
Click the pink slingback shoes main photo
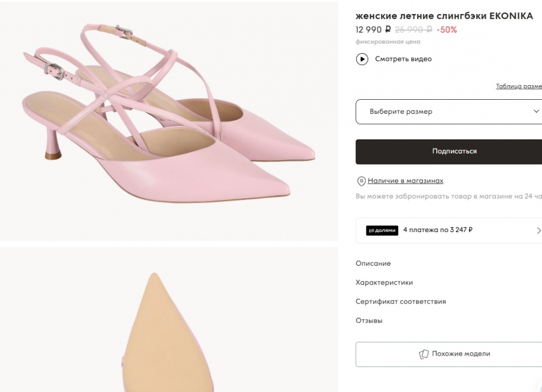169,120
